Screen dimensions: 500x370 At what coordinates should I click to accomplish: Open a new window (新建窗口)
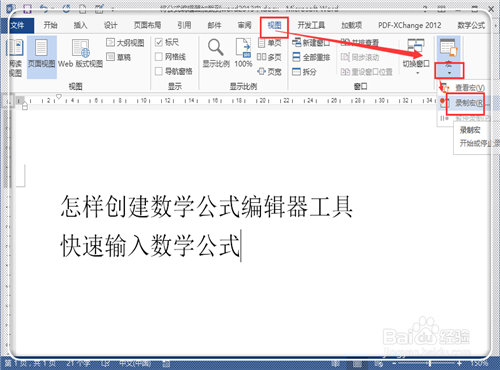pyautogui.click(x=311, y=43)
